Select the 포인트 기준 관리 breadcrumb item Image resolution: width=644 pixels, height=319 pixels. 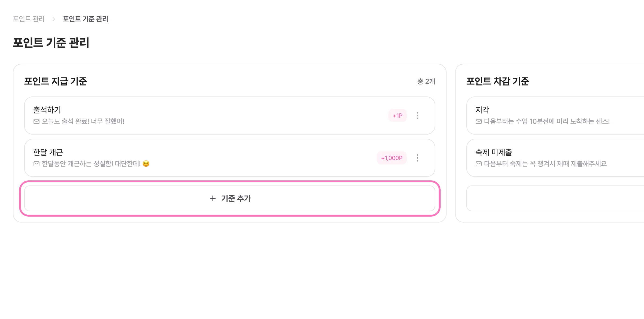tap(85, 19)
